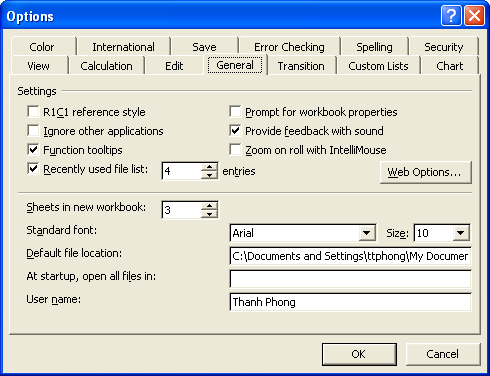Switch to the Custom Lists tab

tap(378, 66)
